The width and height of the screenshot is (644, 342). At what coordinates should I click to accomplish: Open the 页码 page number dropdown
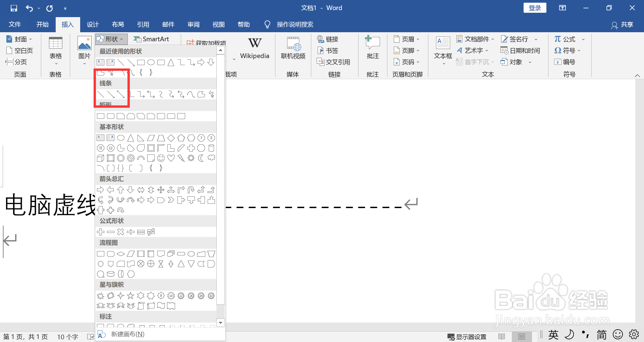407,62
